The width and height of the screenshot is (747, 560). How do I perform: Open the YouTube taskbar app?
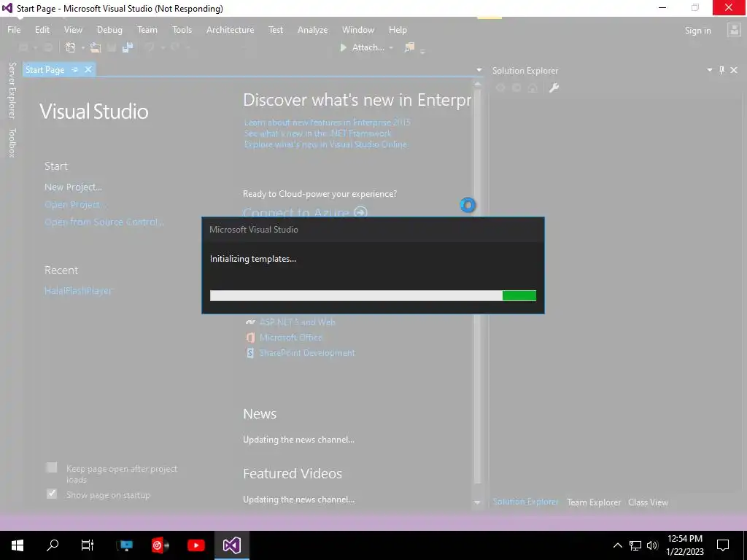[x=196, y=545]
